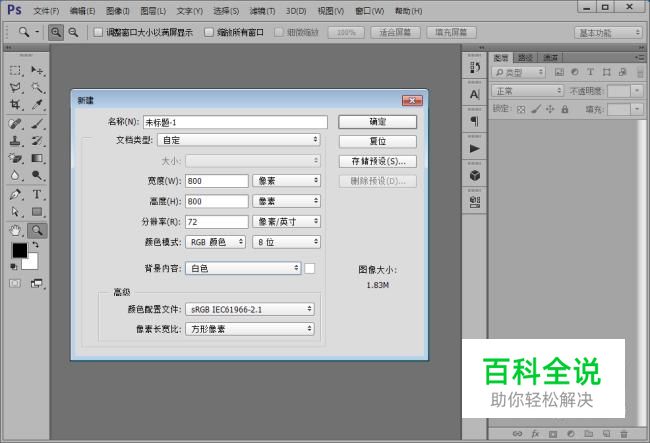Open the Character panel icon
The image size is (650, 443).
coord(475,94)
